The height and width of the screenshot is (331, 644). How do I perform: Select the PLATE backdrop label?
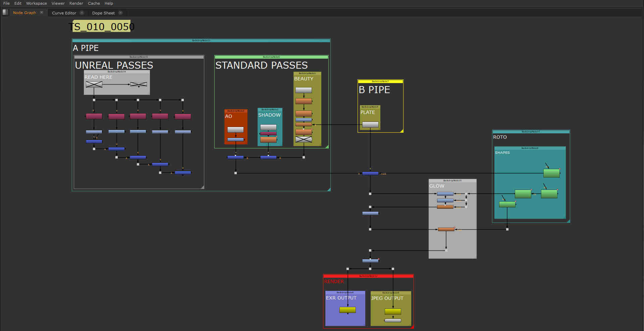click(368, 112)
